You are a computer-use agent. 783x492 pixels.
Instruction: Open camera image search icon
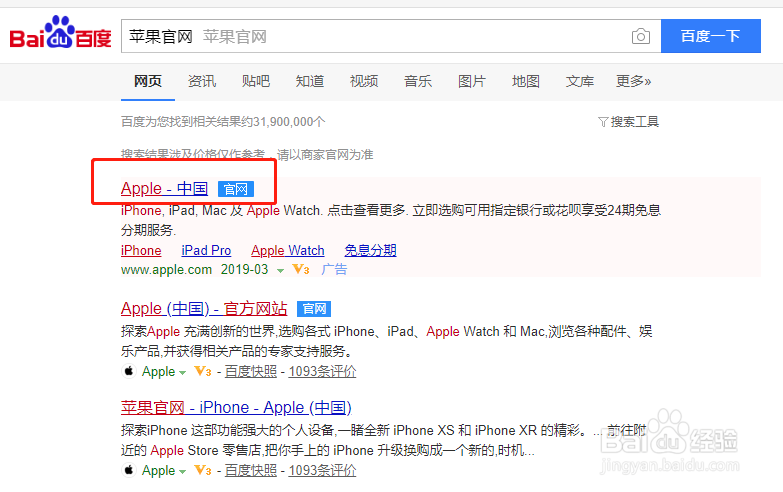point(640,36)
